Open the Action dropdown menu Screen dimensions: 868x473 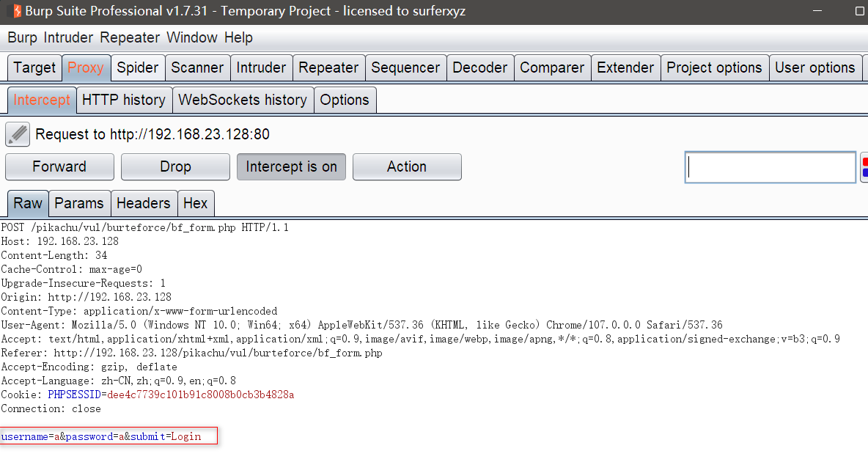point(407,167)
